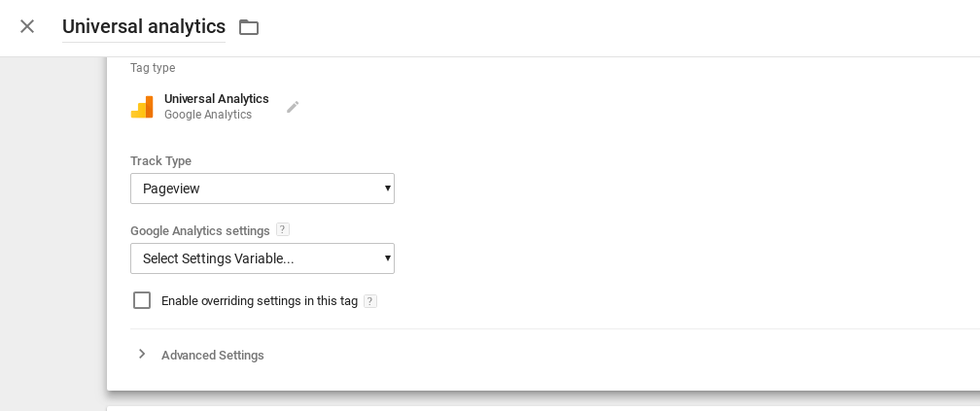Viewport: 980px width, 411px height.
Task: Open help for Google Analytics settings
Action: pyautogui.click(x=283, y=230)
